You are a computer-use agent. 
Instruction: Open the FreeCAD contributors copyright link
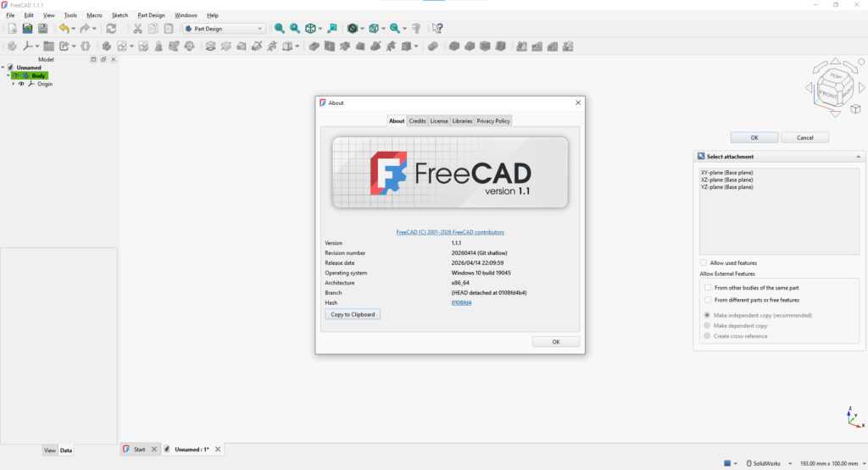(450, 232)
